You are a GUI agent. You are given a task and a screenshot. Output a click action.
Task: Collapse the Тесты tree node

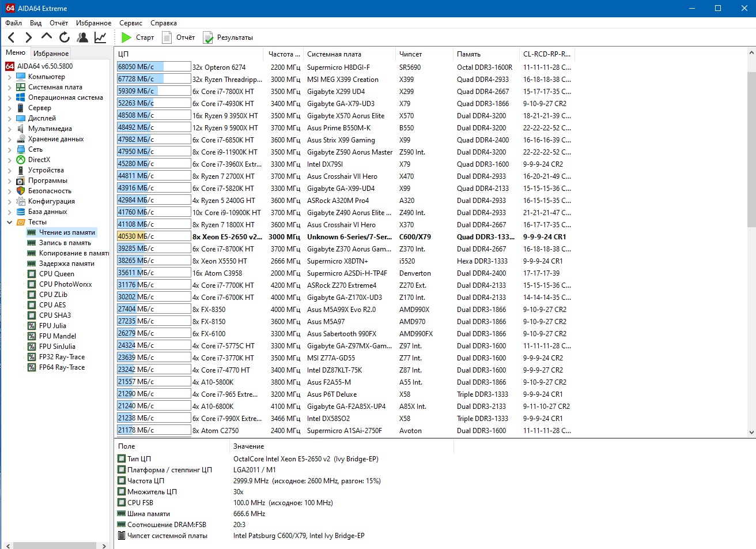(x=9, y=222)
